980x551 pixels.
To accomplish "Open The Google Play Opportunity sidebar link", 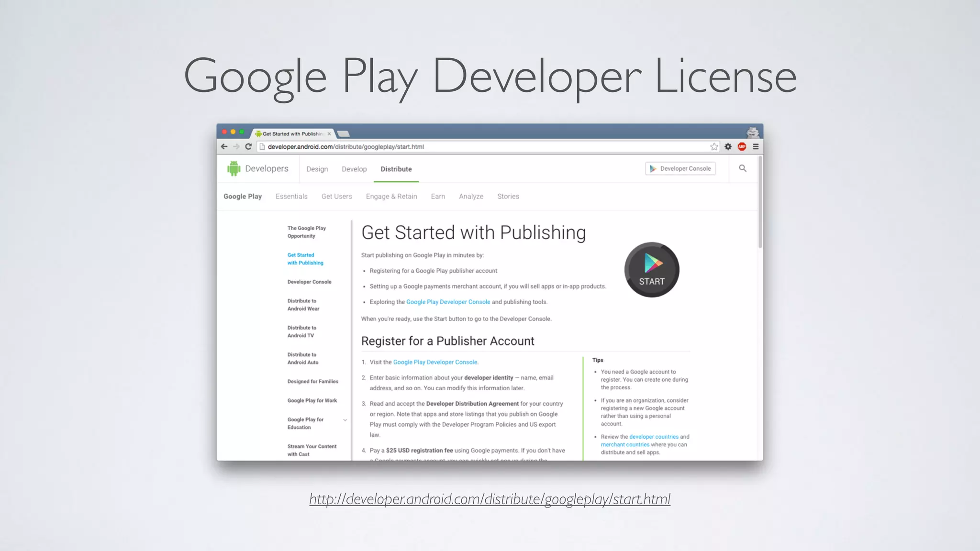I will (x=306, y=232).
